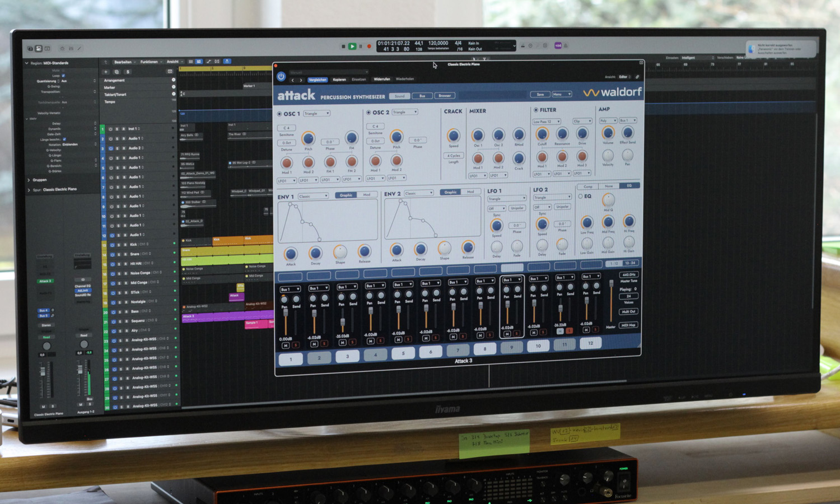Toggle the Inspector button in Logic toolbar
Image resolution: width=840 pixels, height=504 pixels.
(x=39, y=49)
